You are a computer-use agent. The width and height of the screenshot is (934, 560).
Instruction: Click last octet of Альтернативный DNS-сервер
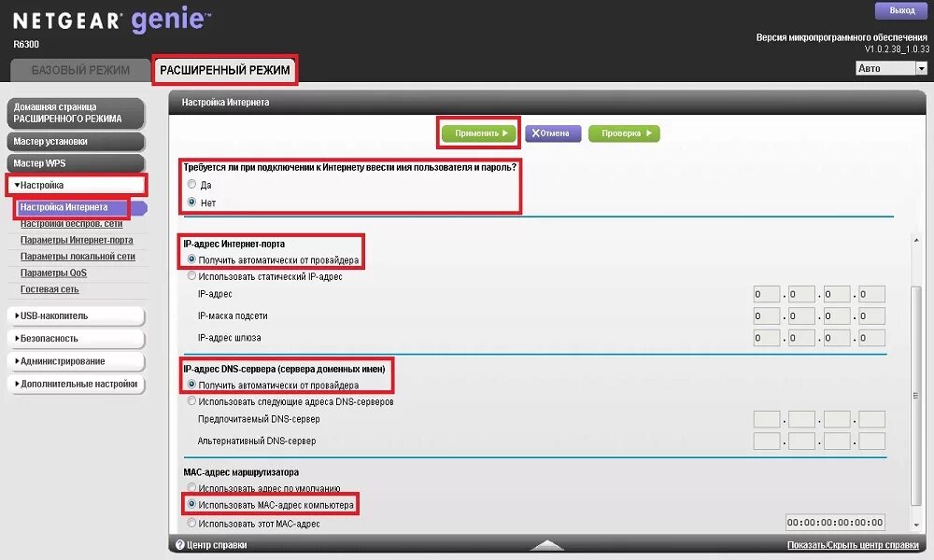tap(872, 441)
